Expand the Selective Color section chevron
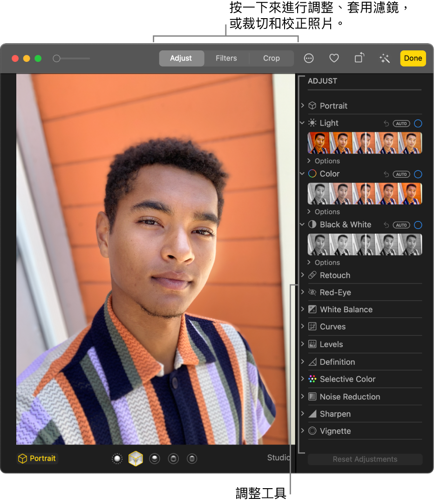 [302, 379]
